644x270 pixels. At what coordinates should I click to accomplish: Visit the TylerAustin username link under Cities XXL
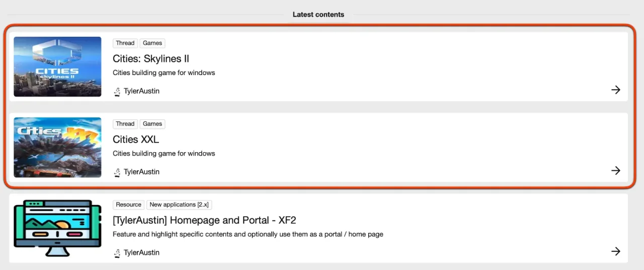(x=141, y=172)
